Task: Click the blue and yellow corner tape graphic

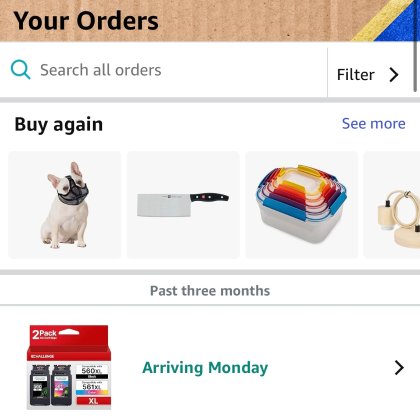Action: (387, 20)
